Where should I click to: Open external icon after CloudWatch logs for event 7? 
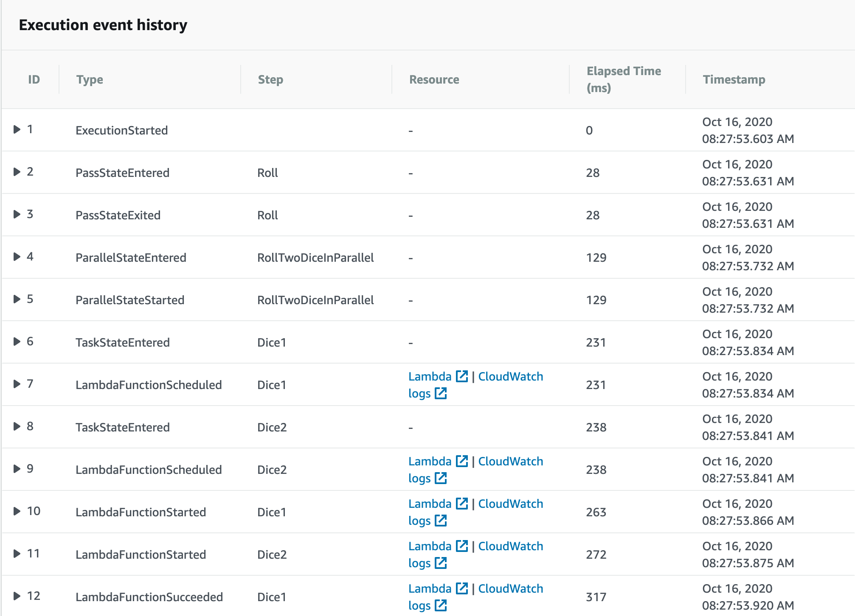tap(441, 393)
